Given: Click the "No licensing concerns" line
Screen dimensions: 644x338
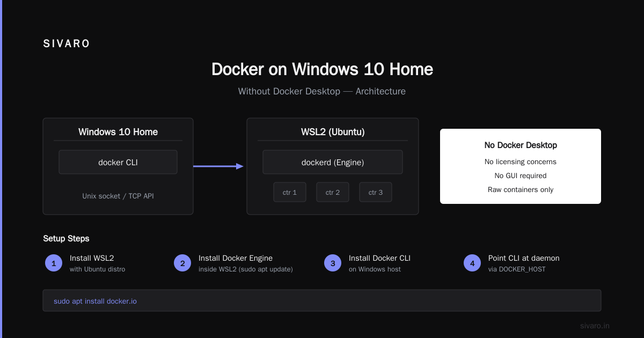Looking at the screenshot, I should tap(521, 161).
